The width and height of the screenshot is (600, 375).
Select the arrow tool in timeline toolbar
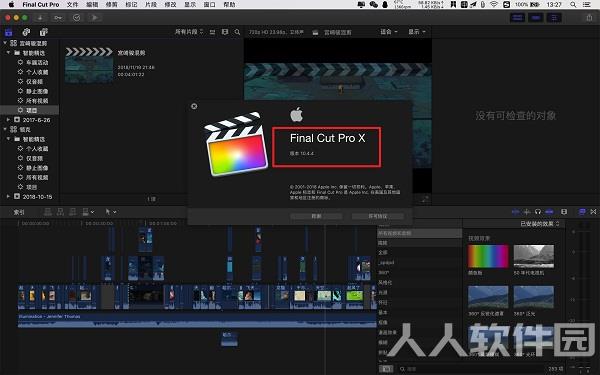tap(108, 212)
